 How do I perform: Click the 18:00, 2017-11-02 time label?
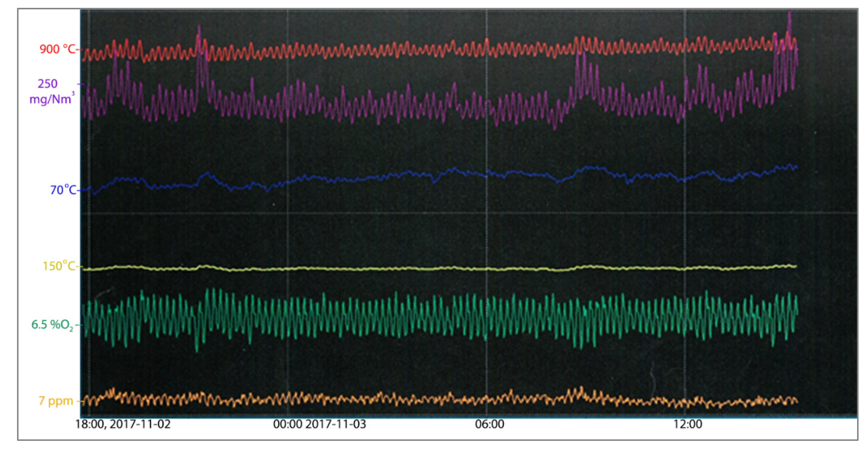point(123,424)
